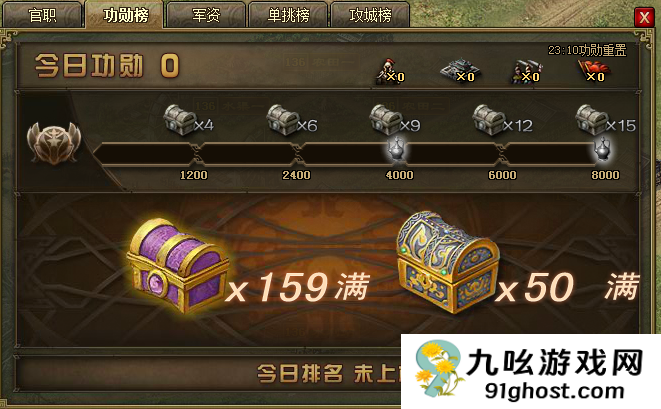
Task: Click the red flag counter icon
Action: click(592, 70)
